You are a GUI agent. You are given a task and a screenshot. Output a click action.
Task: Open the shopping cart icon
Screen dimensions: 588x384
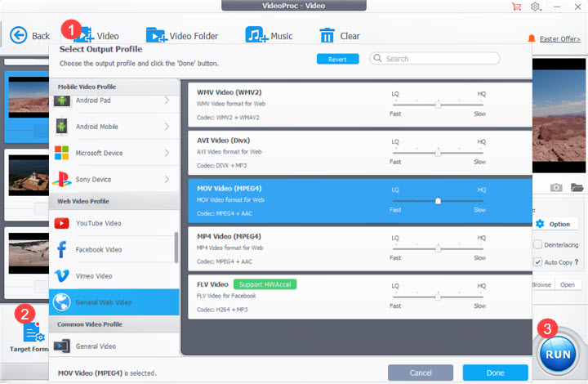[516, 7]
